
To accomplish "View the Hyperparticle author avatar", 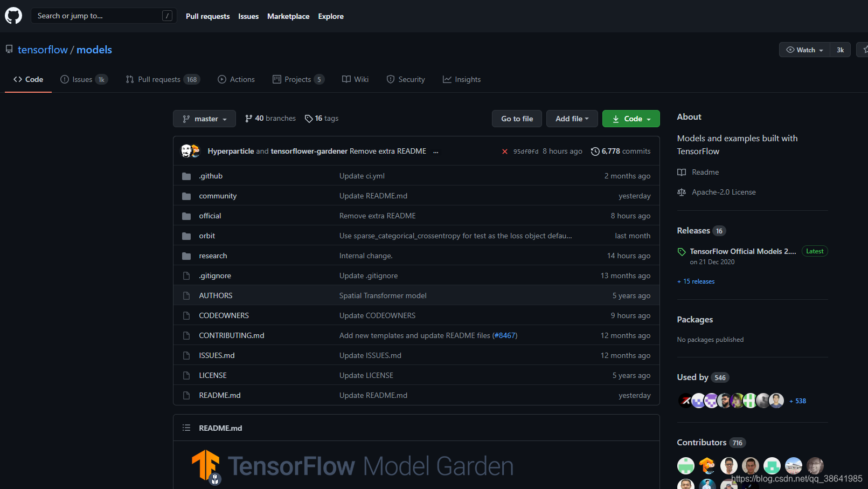I will (x=186, y=151).
